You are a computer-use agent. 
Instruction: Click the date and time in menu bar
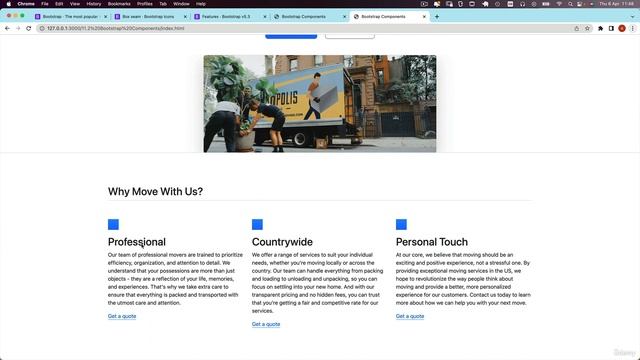tap(616, 4)
